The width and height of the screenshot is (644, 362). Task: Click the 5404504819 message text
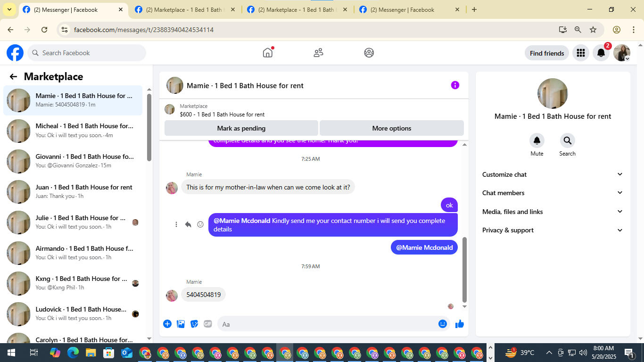coord(204,295)
